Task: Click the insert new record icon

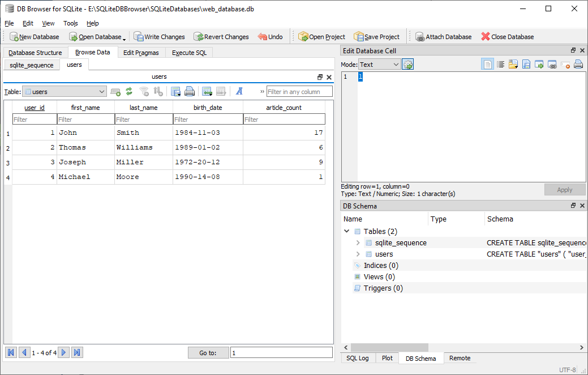Action: (207, 91)
